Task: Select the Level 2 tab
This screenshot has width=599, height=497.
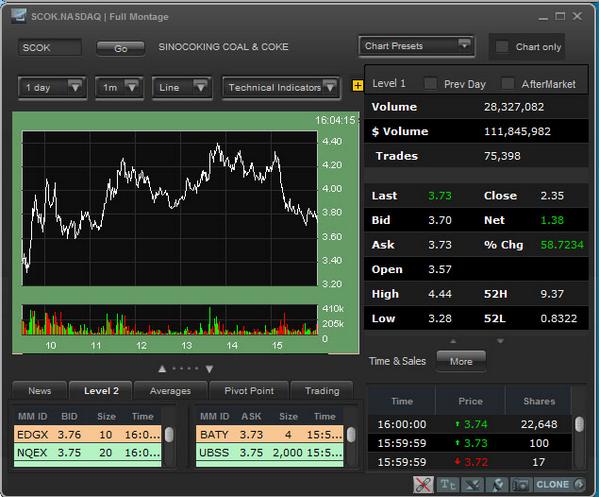Action: pyautogui.click(x=101, y=391)
